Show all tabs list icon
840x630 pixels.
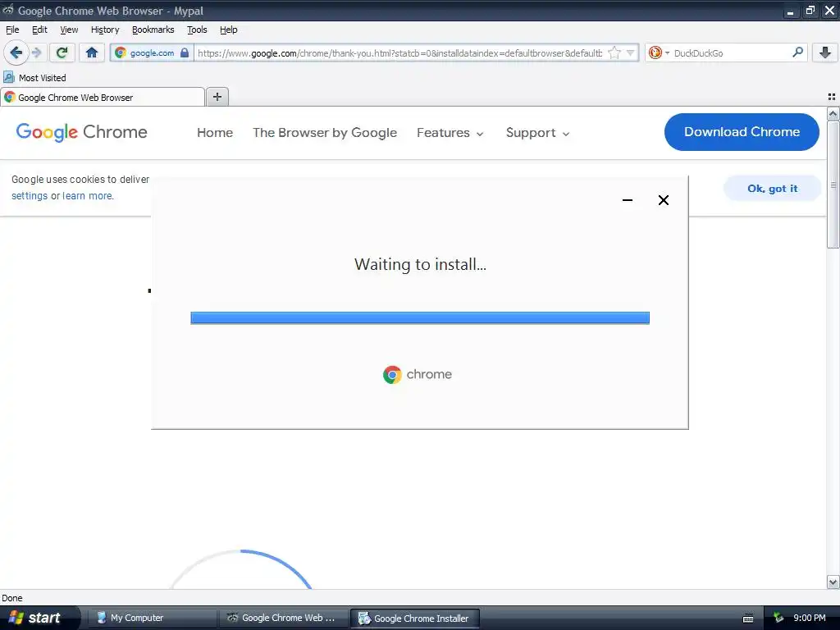[832, 97]
